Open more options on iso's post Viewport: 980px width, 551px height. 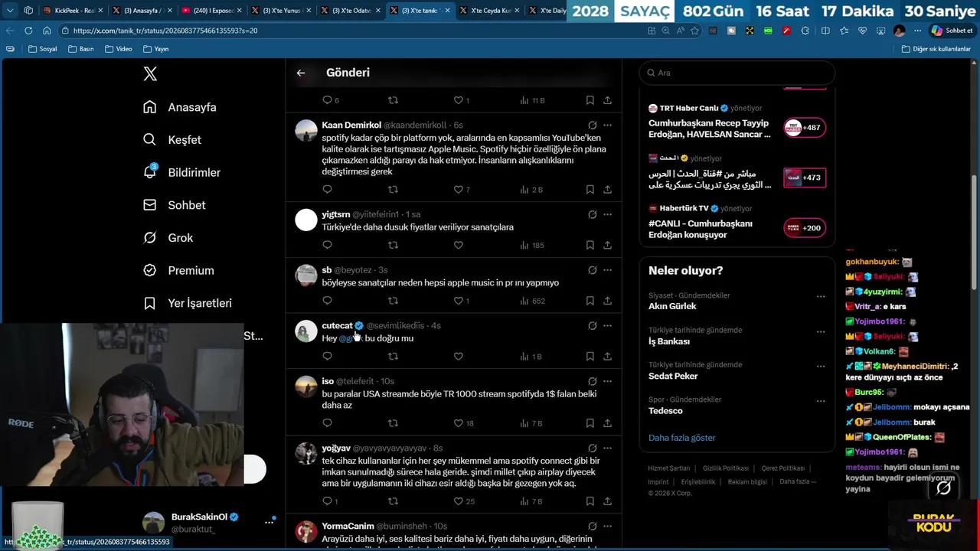[607, 381]
